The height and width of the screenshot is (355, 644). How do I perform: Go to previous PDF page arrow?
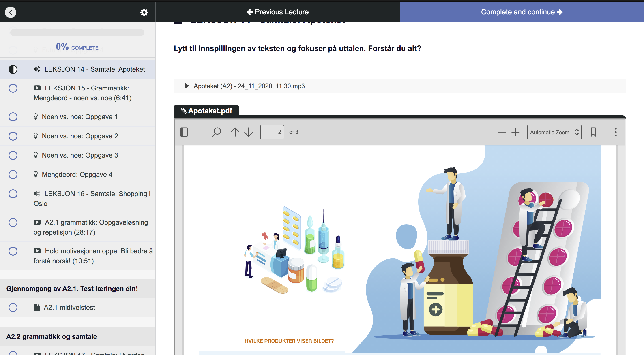click(235, 132)
